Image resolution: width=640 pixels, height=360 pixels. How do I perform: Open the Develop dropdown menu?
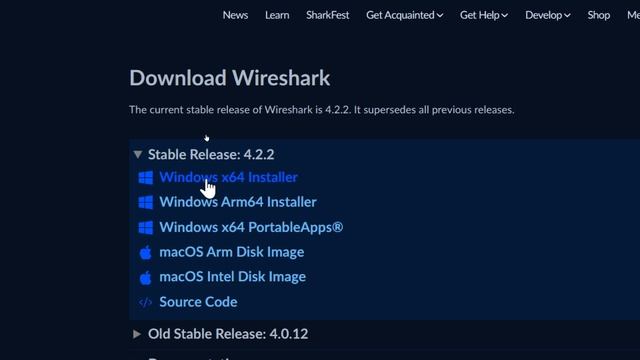pyautogui.click(x=548, y=15)
